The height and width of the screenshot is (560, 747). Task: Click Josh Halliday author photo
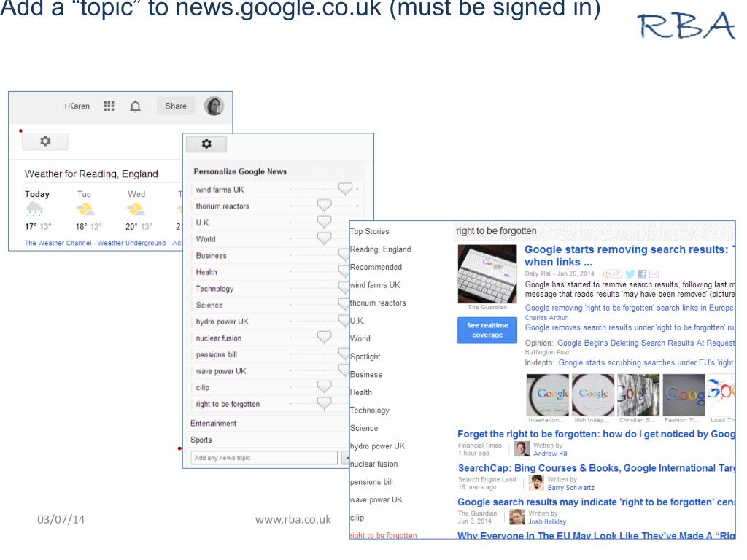pos(517,517)
